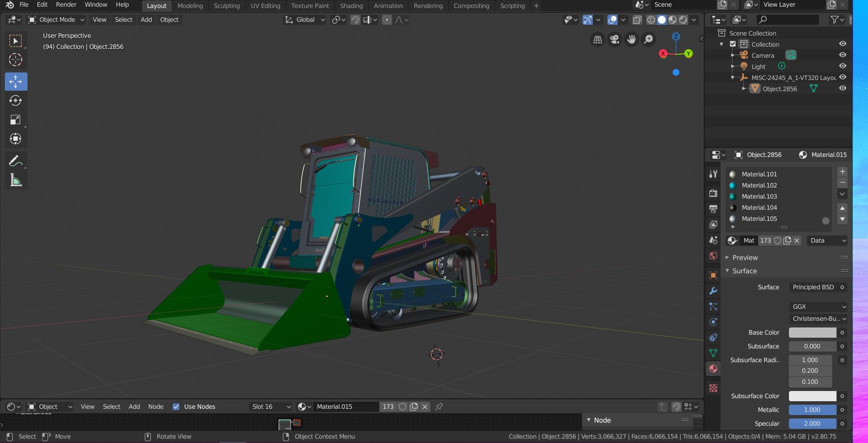The image size is (868, 443).
Task: Open the Tool properties tab
Action: click(713, 174)
